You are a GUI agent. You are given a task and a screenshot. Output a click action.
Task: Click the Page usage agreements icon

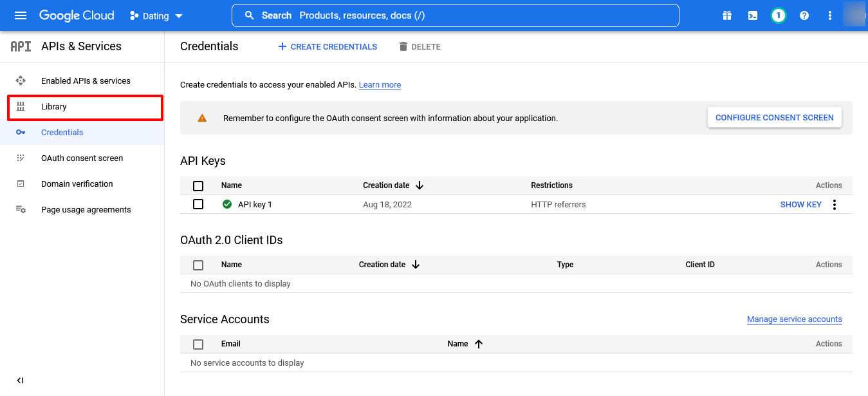(x=21, y=209)
